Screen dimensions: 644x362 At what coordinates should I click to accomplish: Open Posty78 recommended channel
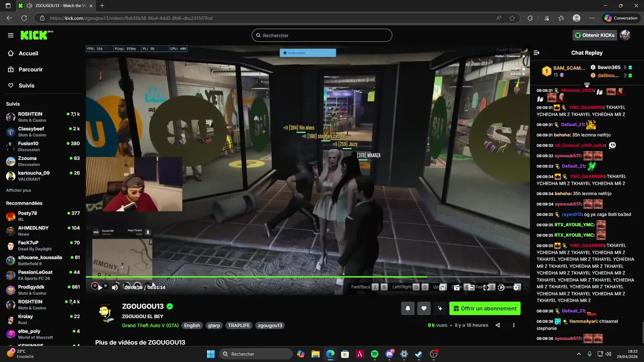[43, 216]
